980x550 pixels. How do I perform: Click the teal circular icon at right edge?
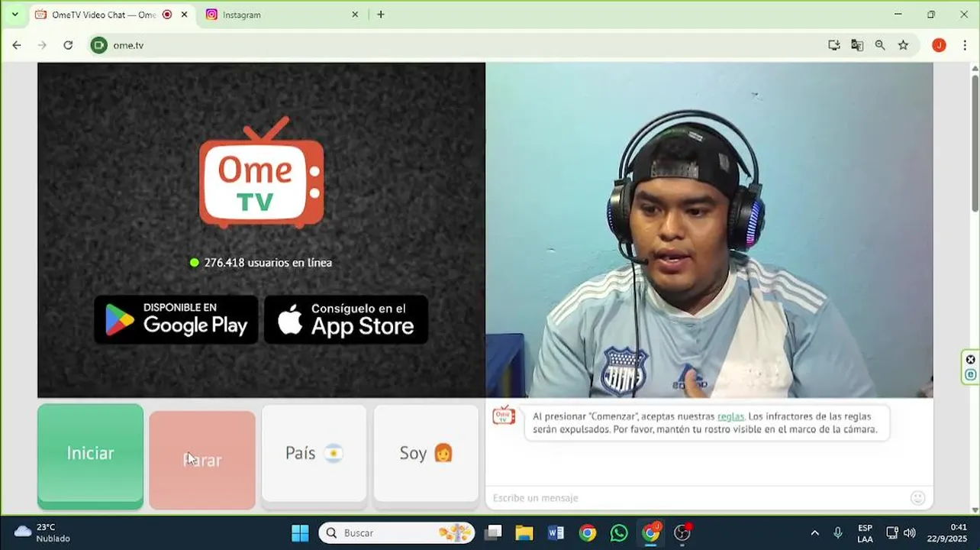pos(970,374)
